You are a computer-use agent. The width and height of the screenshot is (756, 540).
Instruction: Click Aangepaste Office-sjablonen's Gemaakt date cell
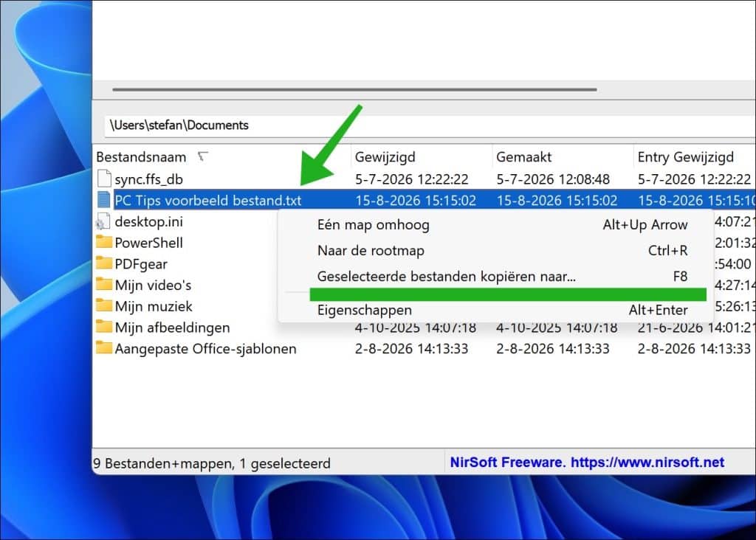click(553, 349)
